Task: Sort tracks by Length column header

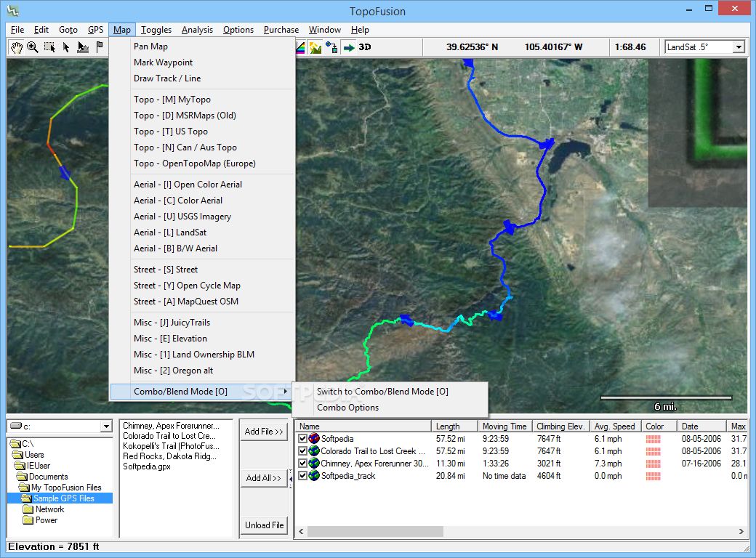Action: tap(454, 426)
